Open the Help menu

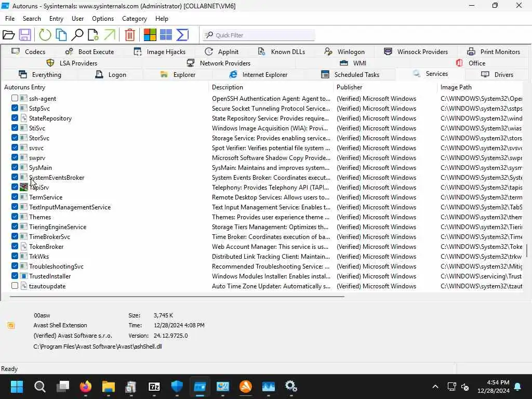click(162, 19)
